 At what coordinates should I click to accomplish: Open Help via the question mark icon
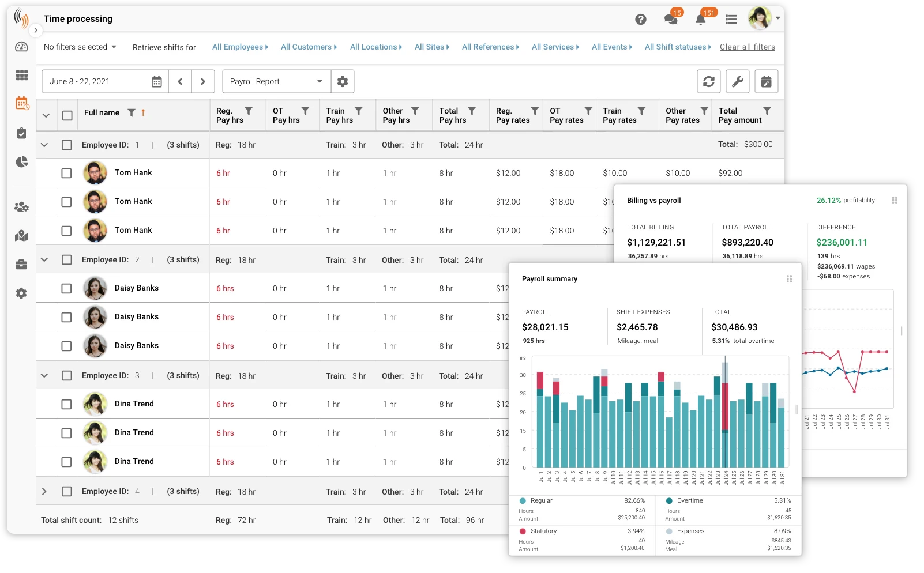tap(640, 19)
